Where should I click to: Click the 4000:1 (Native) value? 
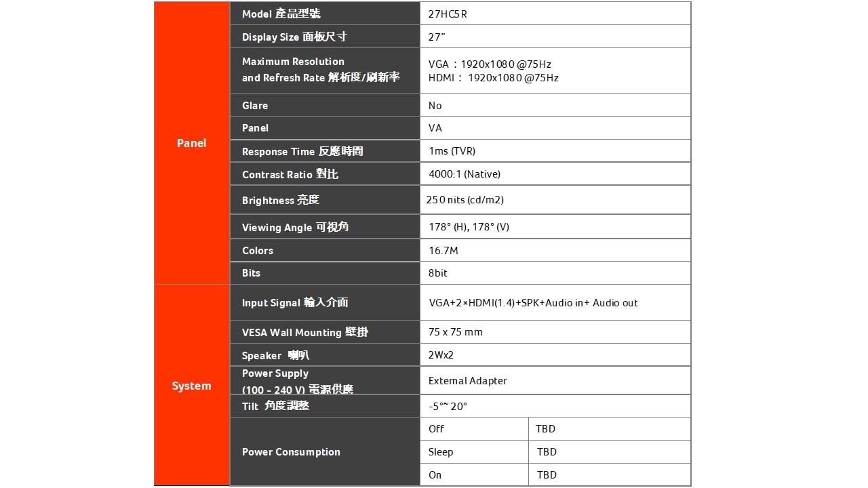(465, 174)
